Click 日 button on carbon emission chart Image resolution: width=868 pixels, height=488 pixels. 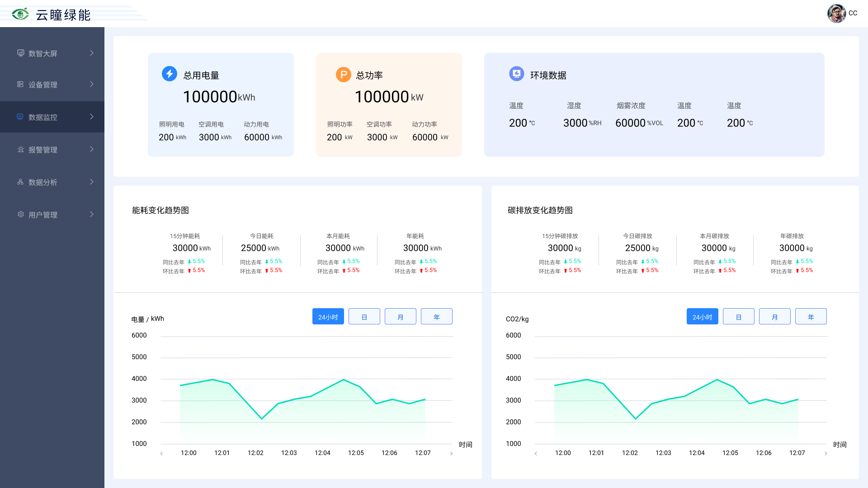click(738, 317)
